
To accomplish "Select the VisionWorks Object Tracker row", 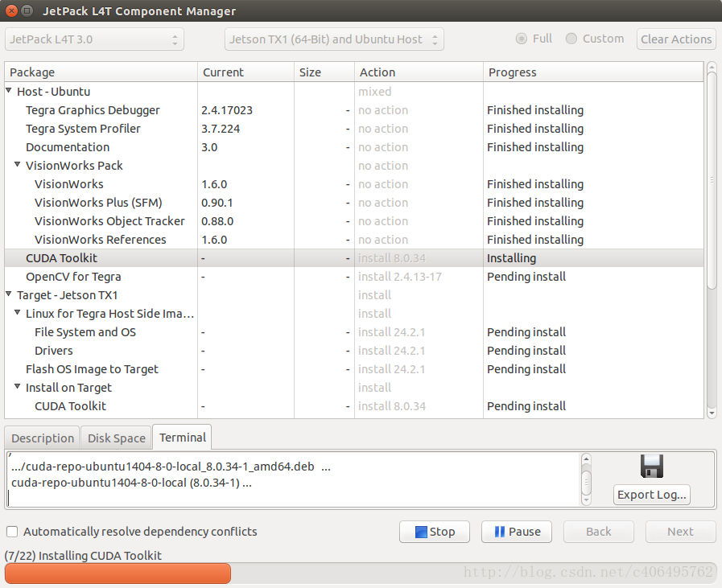I will click(354, 221).
